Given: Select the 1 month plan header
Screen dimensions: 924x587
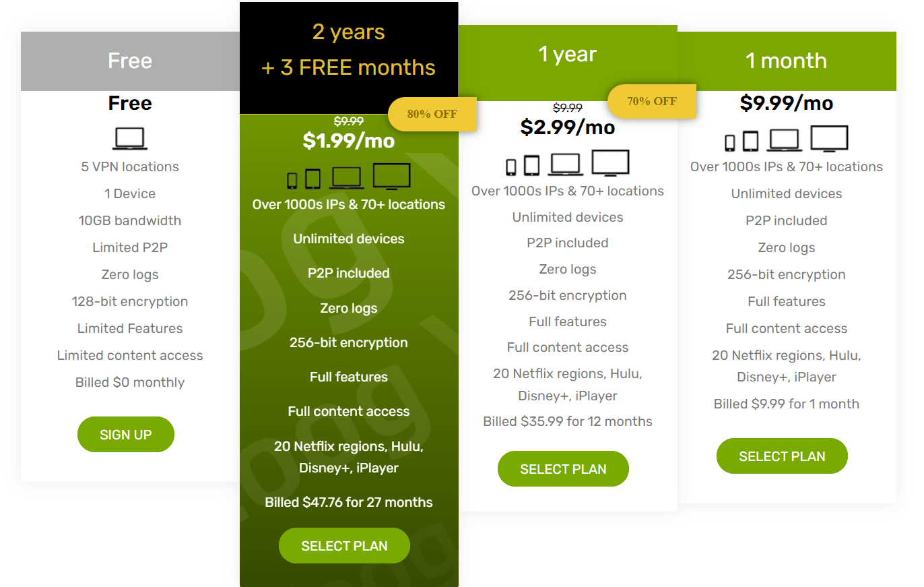Looking at the screenshot, I should coord(787,61).
